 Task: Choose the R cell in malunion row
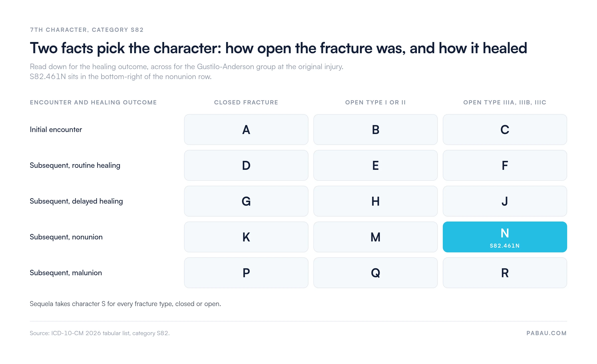pyautogui.click(x=505, y=273)
